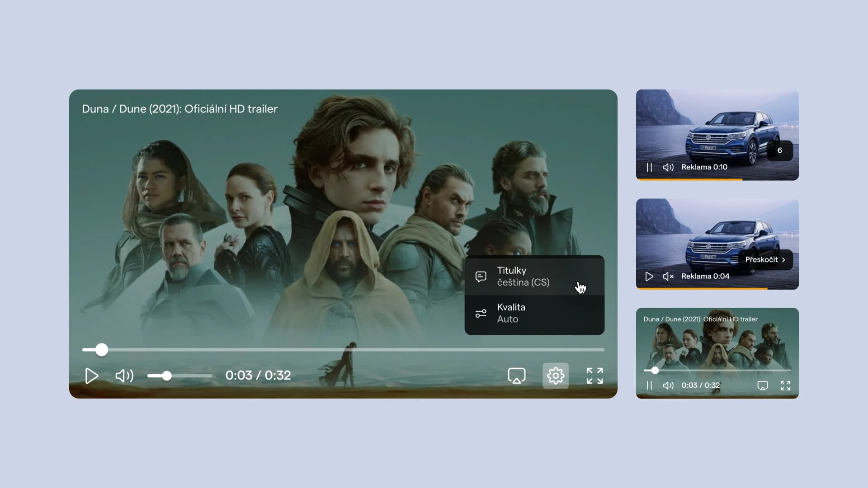Click the small Dune player seek handle
The height and width of the screenshot is (488, 868).
[655, 371]
